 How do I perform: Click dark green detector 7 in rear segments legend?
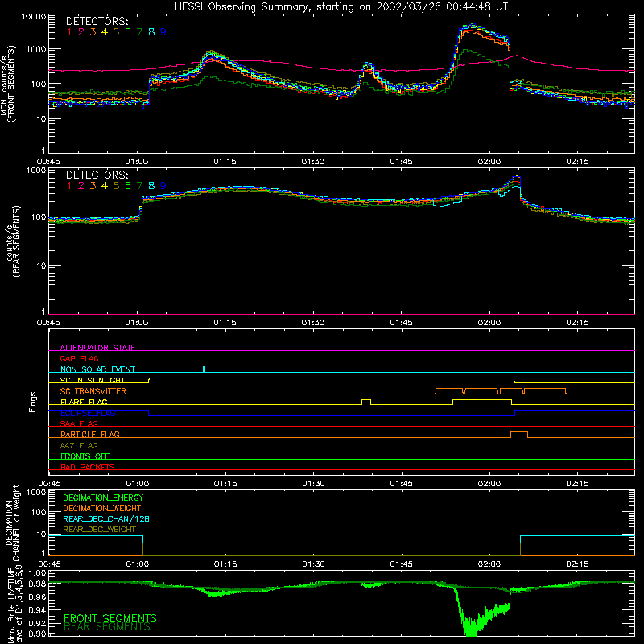point(139,186)
